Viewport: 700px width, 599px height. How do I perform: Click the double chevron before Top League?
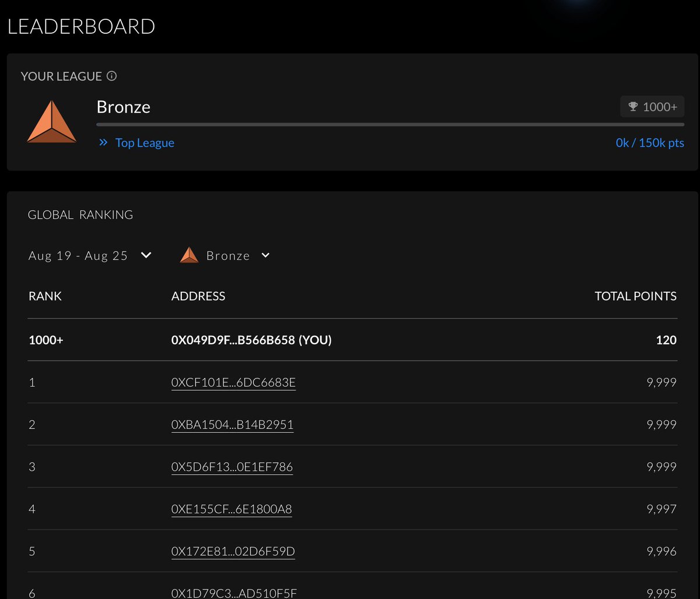[103, 142]
